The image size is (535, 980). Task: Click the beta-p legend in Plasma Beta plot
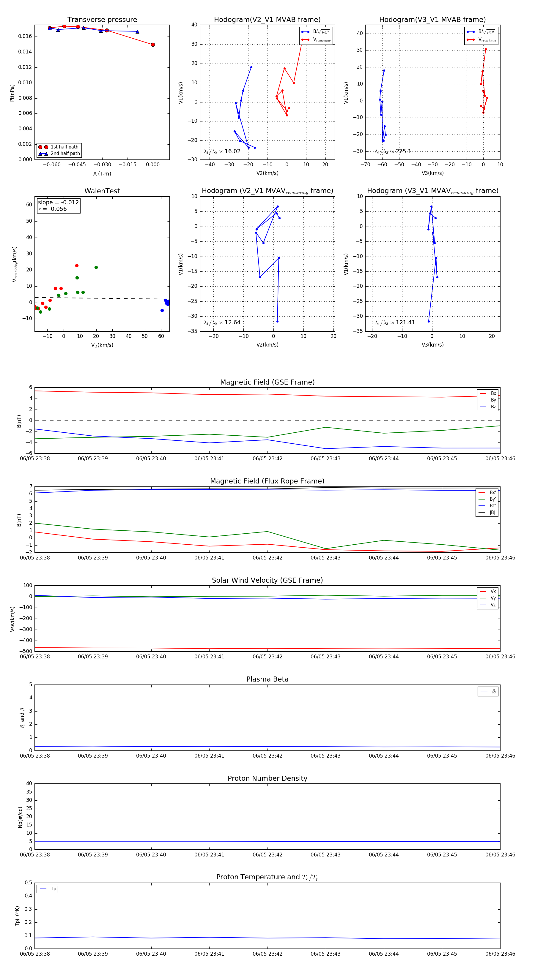488,691
